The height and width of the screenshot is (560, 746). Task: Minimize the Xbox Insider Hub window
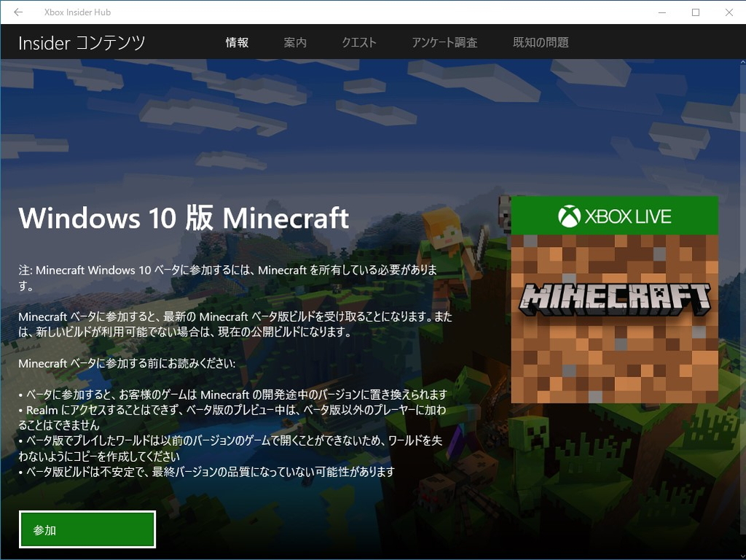click(661, 12)
